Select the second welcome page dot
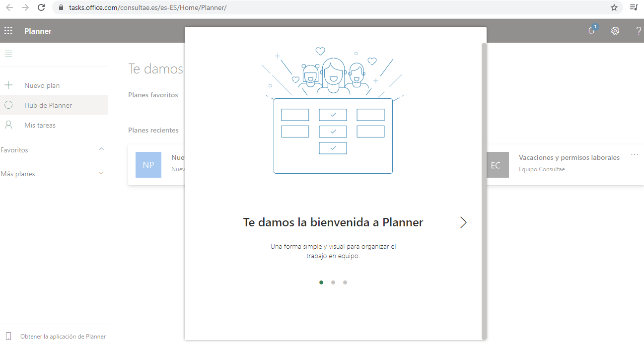The image size is (644, 343). click(x=333, y=282)
